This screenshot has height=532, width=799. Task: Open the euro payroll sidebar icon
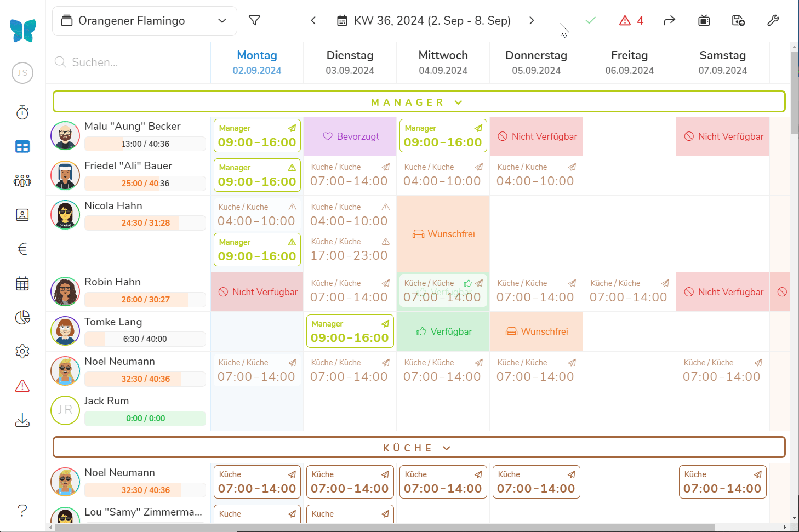point(22,249)
